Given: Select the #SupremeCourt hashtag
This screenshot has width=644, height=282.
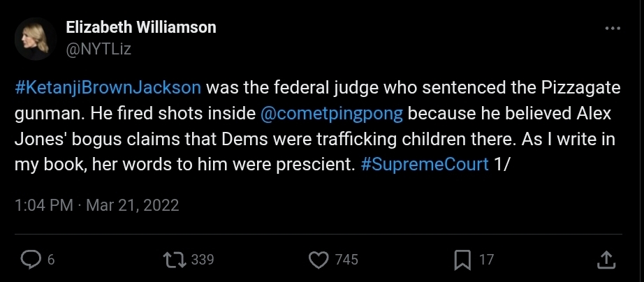Looking at the screenshot, I should tap(425, 165).
